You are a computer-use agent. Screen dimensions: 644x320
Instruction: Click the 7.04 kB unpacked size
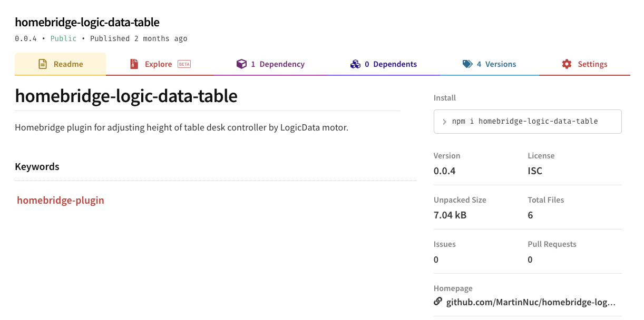tap(450, 215)
